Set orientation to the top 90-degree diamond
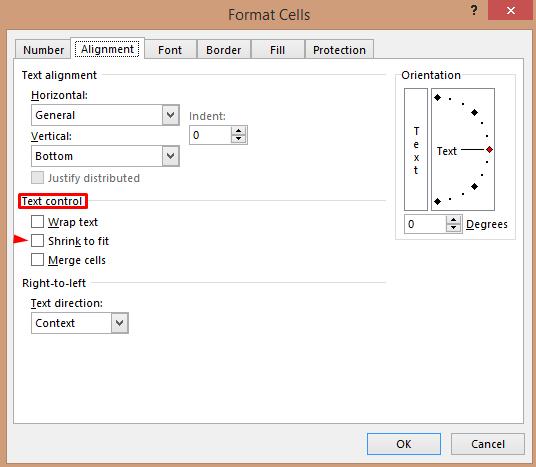This screenshot has width=536, height=467. point(437,97)
